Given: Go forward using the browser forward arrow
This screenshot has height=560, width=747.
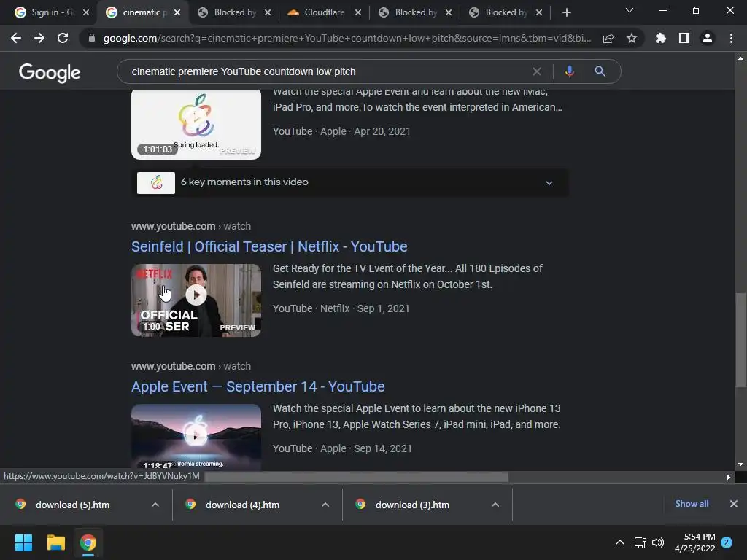Looking at the screenshot, I should click(39, 38).
